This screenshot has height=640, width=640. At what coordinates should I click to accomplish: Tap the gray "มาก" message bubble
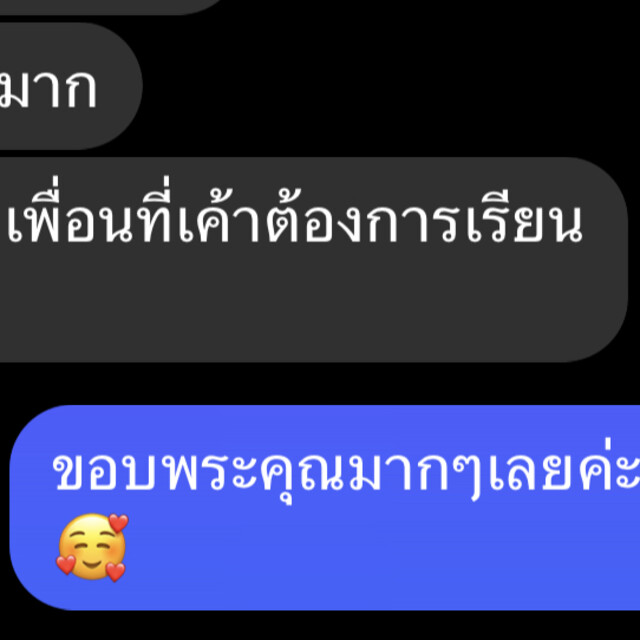[x=69, y=86]
